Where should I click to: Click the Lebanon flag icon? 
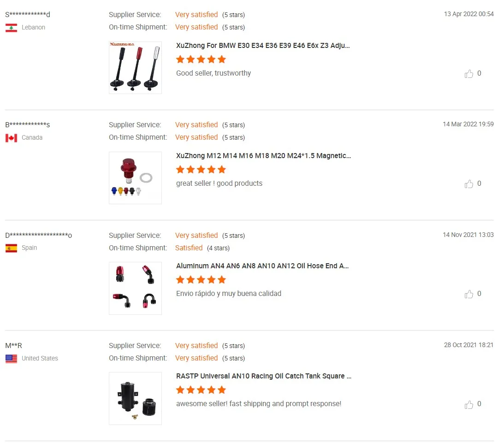[x=11, y=28]
